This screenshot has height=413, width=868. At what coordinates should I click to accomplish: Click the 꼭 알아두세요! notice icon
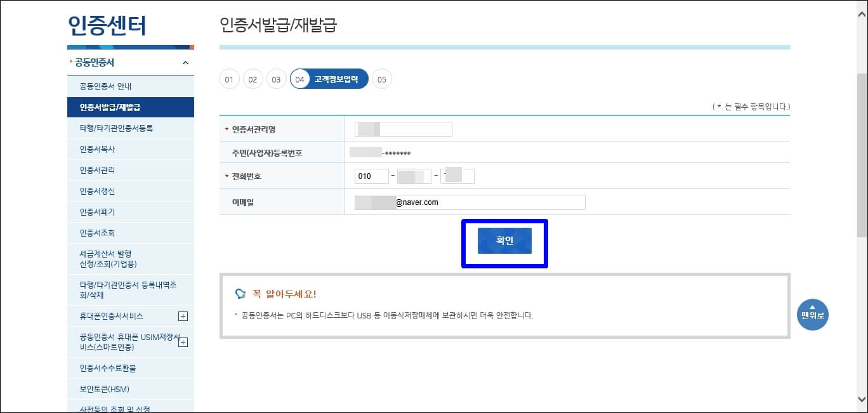tap(240, 294)
